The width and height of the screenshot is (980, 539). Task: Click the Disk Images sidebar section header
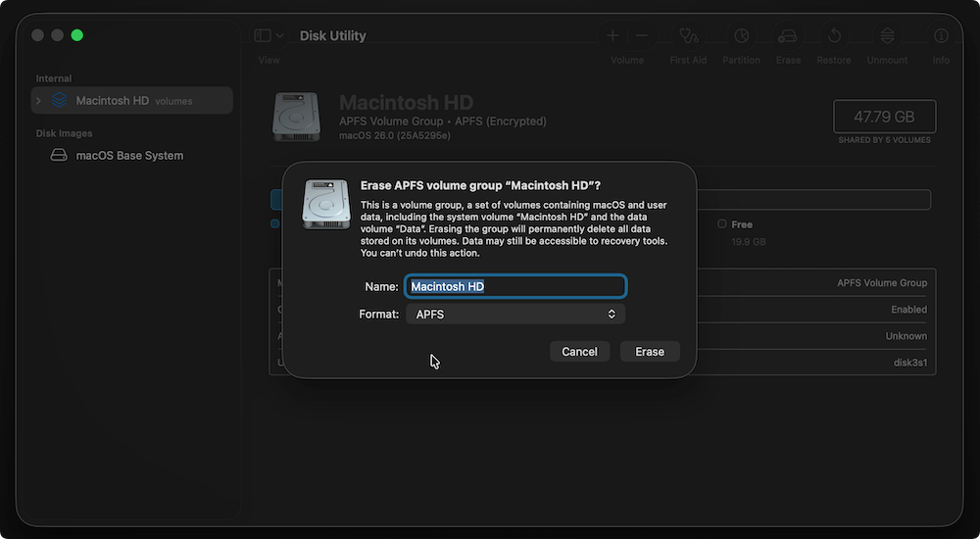point(64,133)
